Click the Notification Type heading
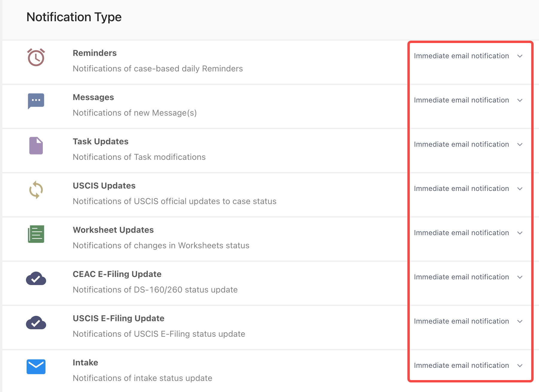The image size is (539, 392). tap(74, 17)
